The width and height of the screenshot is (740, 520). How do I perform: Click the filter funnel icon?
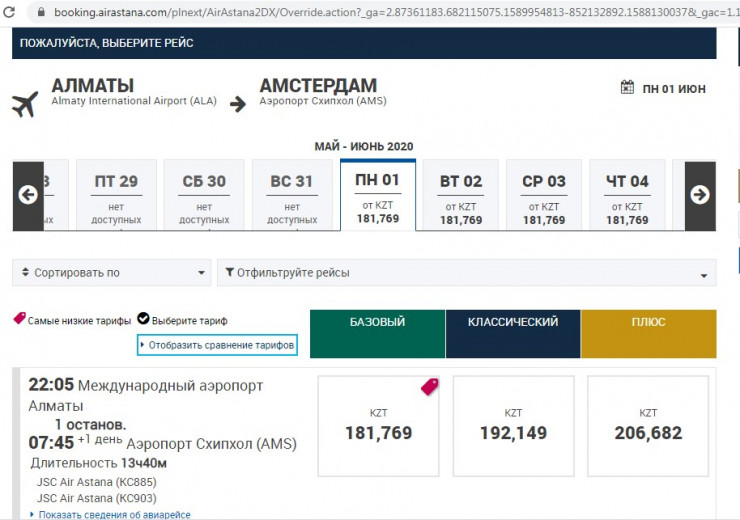click(230, 272)
